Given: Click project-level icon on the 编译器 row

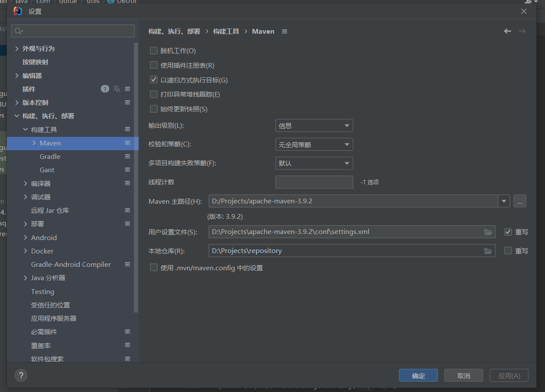Looking at the screenshot, I should [x=127, y=183].
